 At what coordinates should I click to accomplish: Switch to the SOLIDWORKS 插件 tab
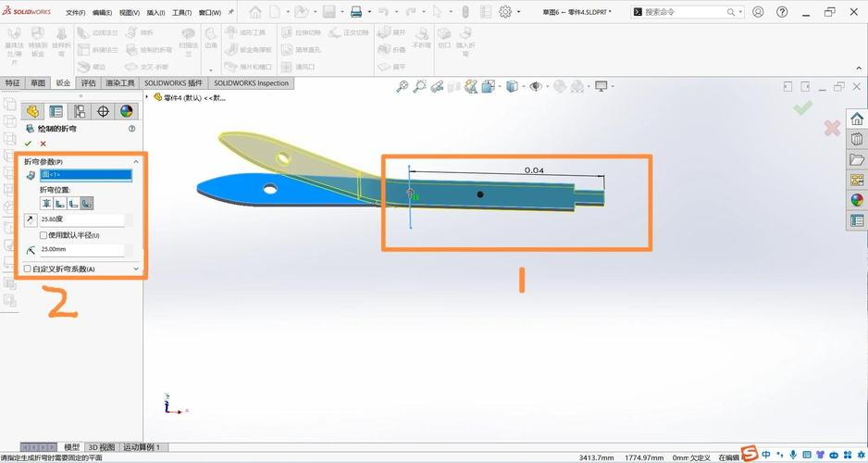click(173, 83)
